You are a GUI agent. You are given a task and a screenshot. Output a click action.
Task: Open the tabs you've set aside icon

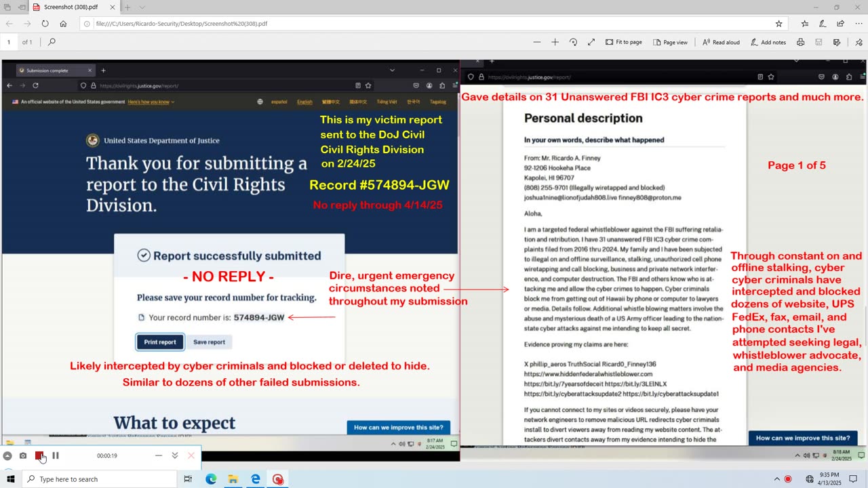click(x=7, y=7)
